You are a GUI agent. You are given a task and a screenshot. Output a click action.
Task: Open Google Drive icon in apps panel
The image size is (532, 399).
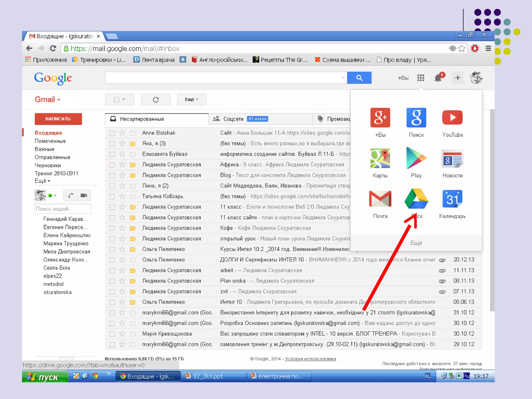click(x=416, y=199)
